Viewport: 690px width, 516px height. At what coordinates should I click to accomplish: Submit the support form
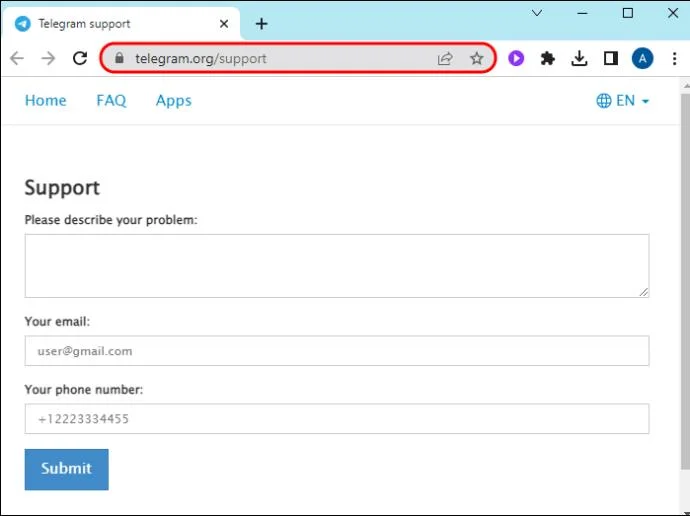(66, 469)
